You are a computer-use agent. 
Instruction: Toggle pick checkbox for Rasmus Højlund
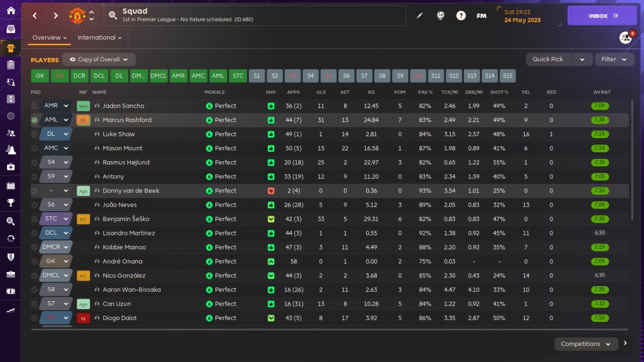(x=34, y=162)
